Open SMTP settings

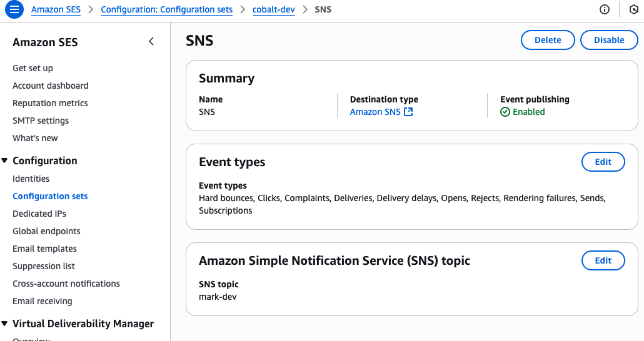(41, 121)
